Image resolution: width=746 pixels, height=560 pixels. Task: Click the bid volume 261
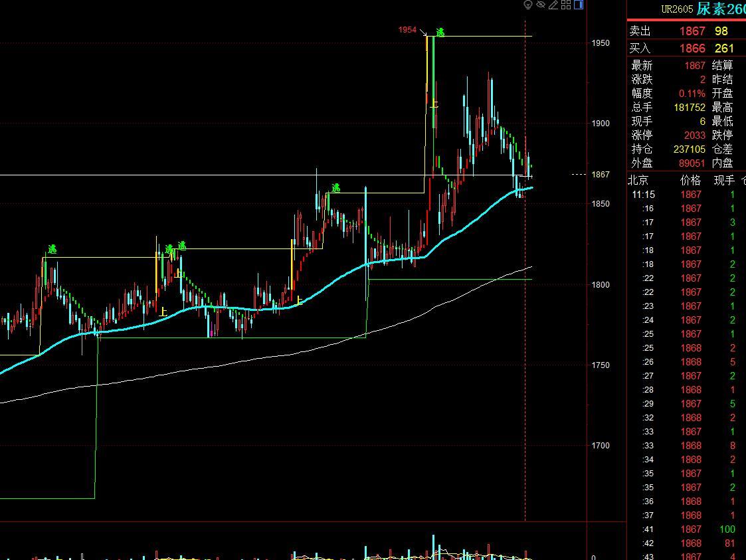(x=724, y=48)
